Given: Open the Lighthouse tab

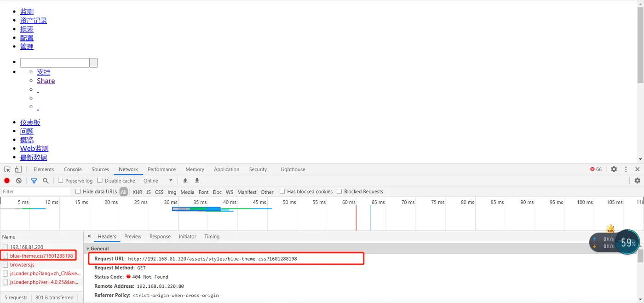Looking at the screenshot, I should (x=293, y=169).
